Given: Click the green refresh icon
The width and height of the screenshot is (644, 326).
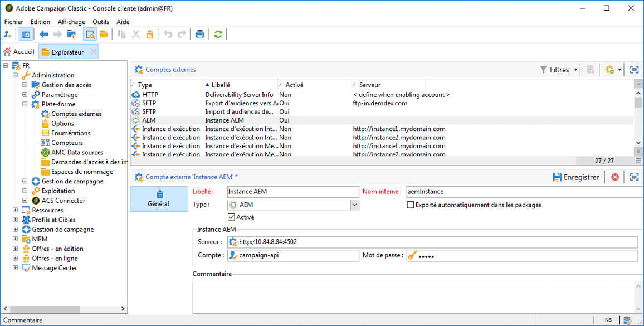Looking at the screenshot, I should [x=218, y=35].
